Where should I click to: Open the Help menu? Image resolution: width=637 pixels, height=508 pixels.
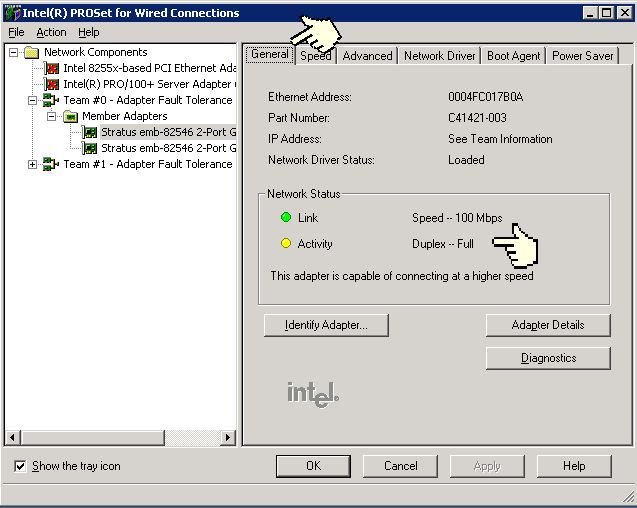[89, 32]
